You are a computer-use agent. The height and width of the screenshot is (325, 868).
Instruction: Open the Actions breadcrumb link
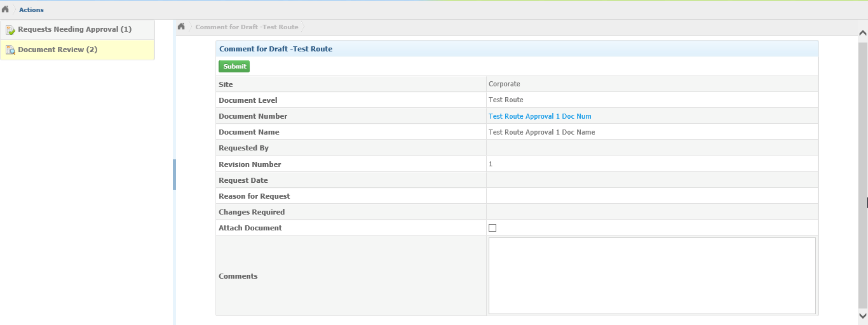click(x=31, y=10)
